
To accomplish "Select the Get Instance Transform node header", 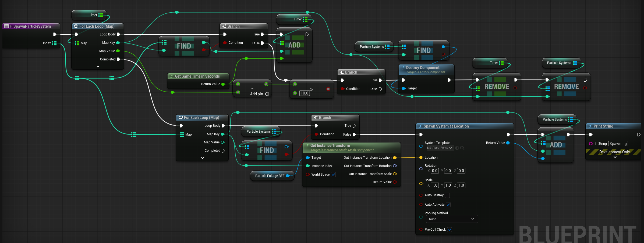I will pos(330,146).
